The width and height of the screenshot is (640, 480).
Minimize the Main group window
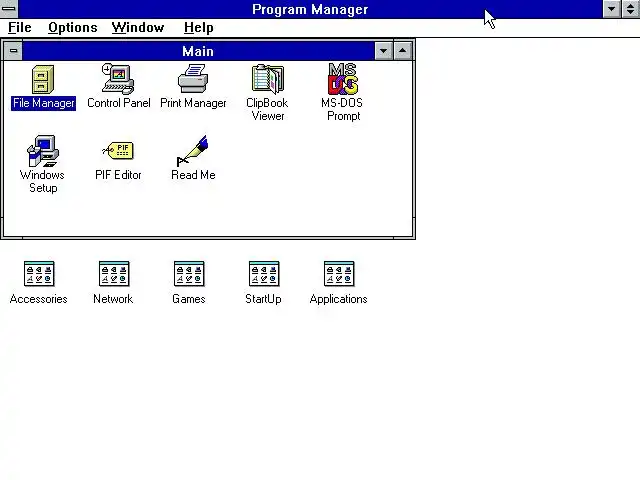tap(383, 51)
